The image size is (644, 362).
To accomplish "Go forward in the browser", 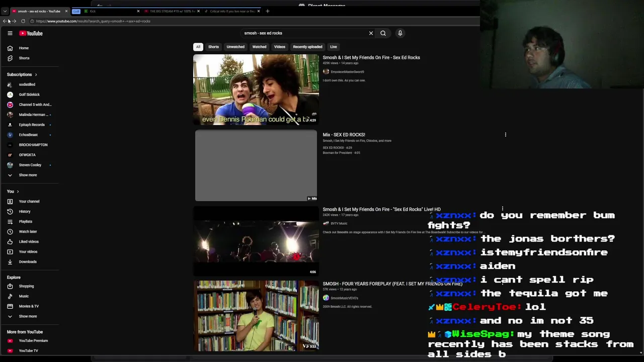I will point(14,21).
